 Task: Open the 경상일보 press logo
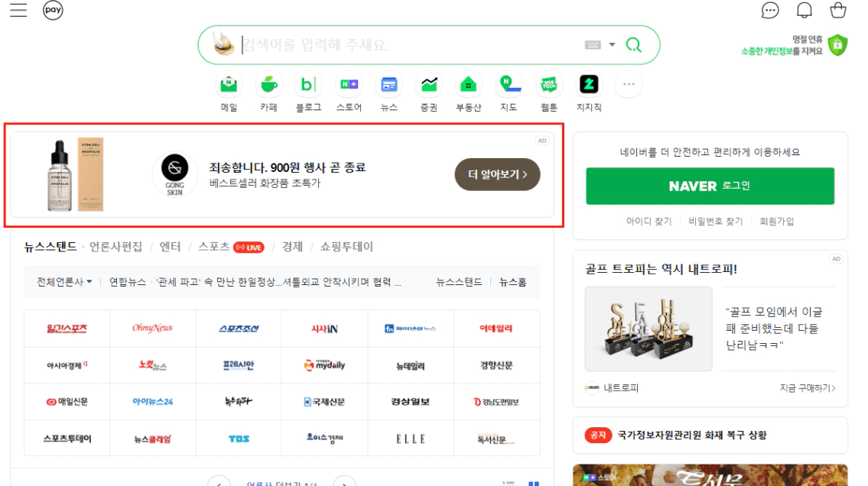pos(410,402)
